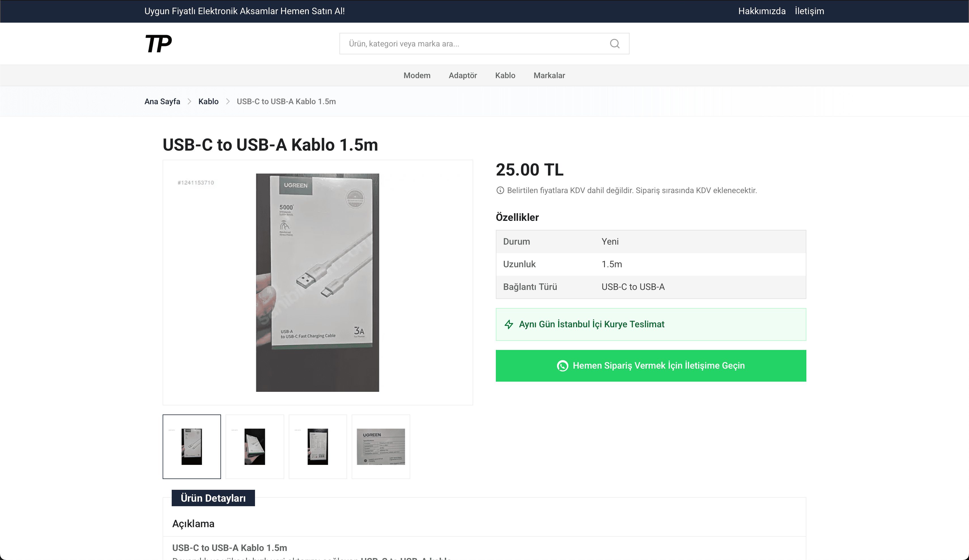Click the chevron after Kablo breadcrumb
The image size is (969, 560).
coord(228,101)
